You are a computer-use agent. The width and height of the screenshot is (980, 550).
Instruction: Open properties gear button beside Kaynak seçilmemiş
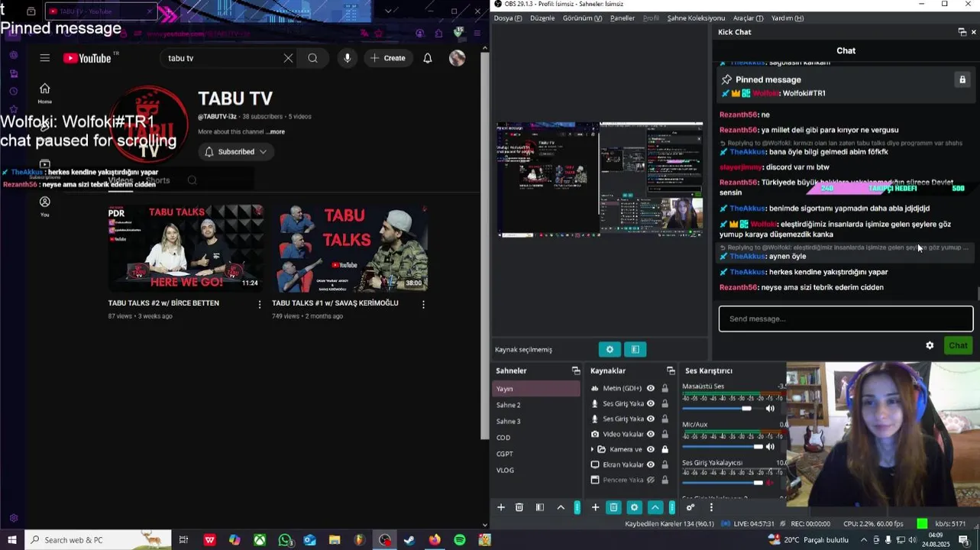coord(610,349)
